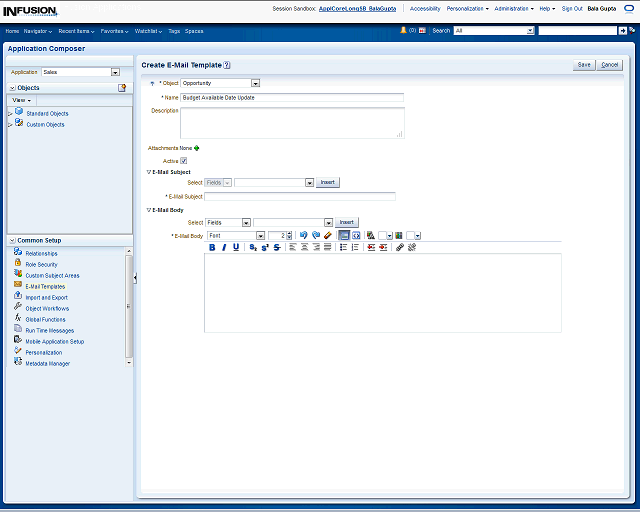Open the Navigator menu
The height and width of the screenshot is (512, 640).
pos(38,31)
